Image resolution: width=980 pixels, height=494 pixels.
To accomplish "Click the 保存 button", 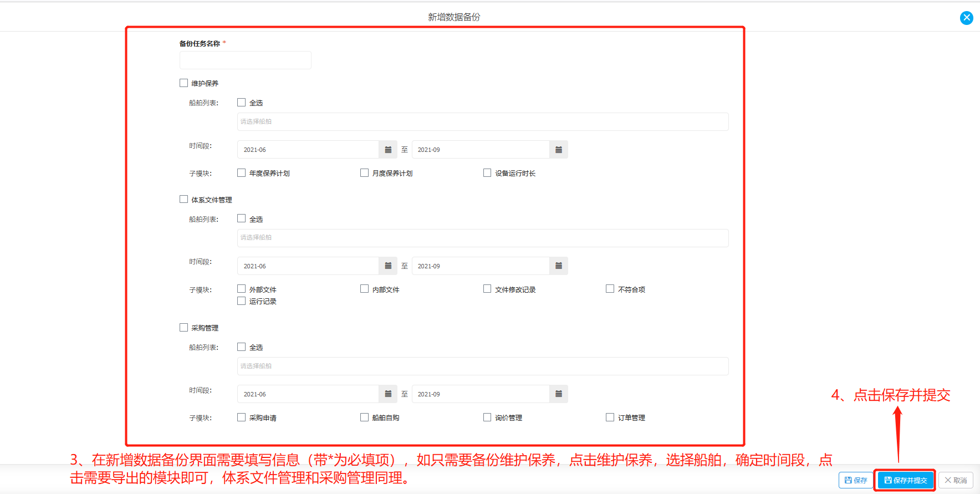I will coord(856,480).
